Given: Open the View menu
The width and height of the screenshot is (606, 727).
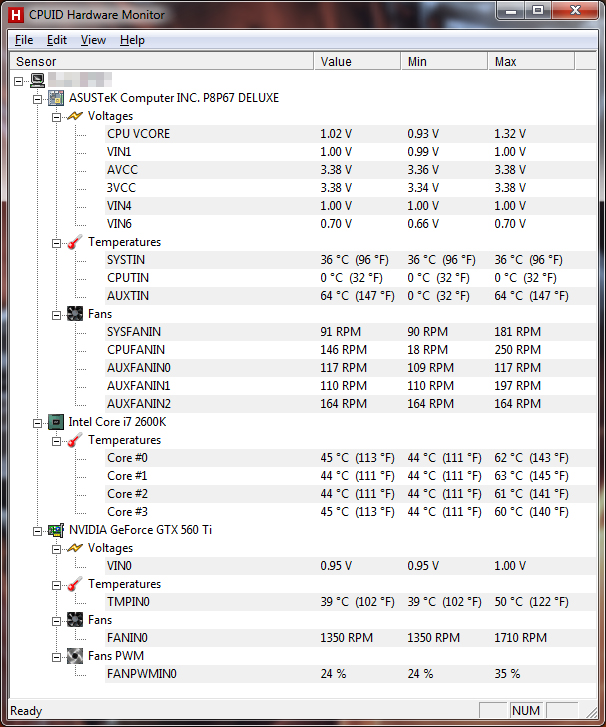Looking at the screenshot, I should pyautogui.click(x=93, y=40).
